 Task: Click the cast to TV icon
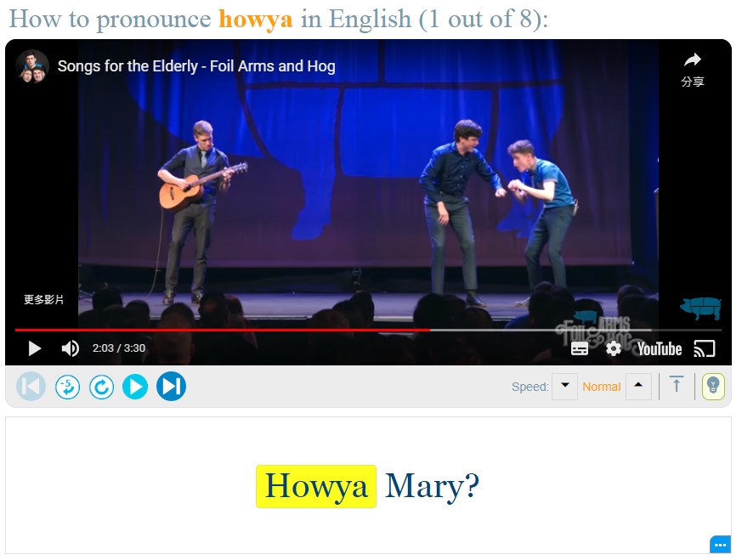(704, 349)
